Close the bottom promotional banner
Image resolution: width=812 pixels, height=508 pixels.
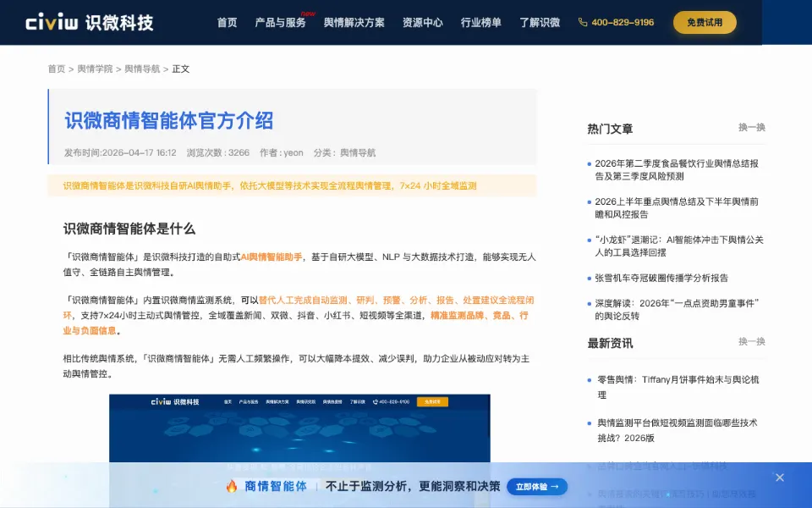[779, 478]
